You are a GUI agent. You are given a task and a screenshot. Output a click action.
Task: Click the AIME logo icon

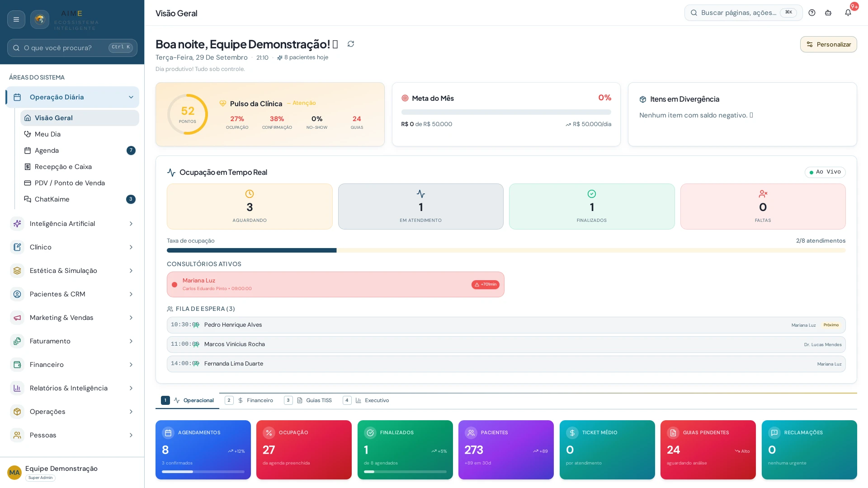point(40,19)
